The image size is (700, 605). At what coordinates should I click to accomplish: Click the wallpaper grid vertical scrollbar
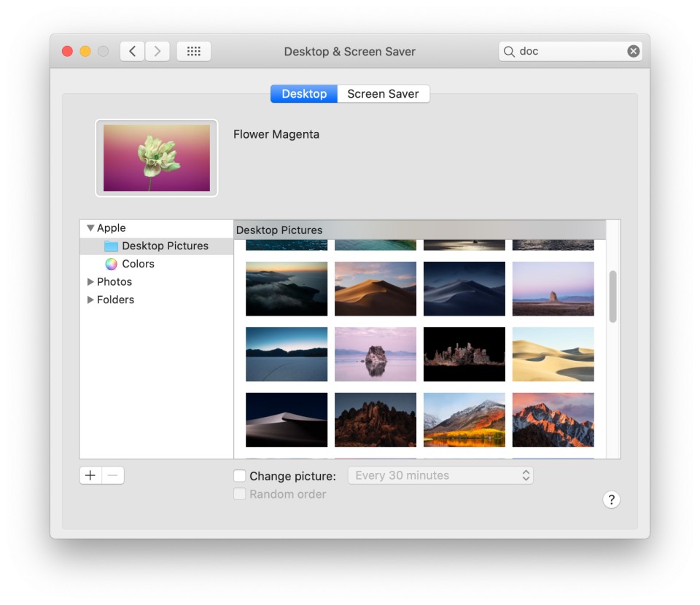click(612, 296)
